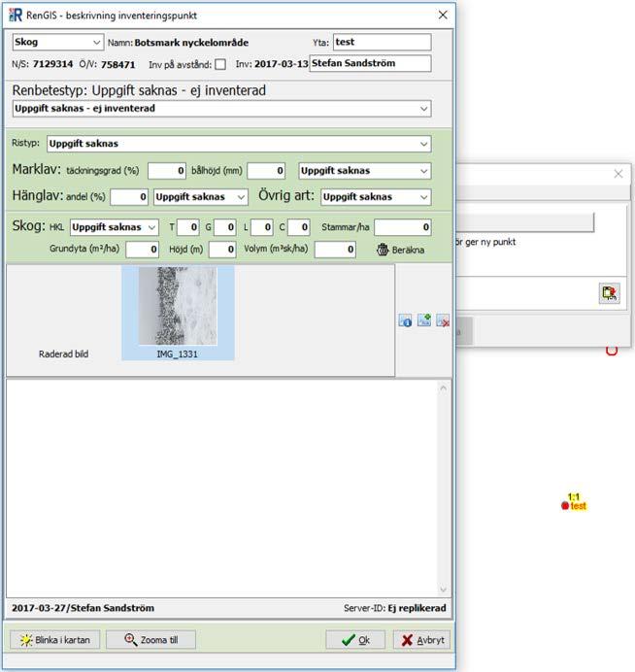This screenshot has width=635, height=672.
Task: Click the add image icon
Action: [424, 319]
